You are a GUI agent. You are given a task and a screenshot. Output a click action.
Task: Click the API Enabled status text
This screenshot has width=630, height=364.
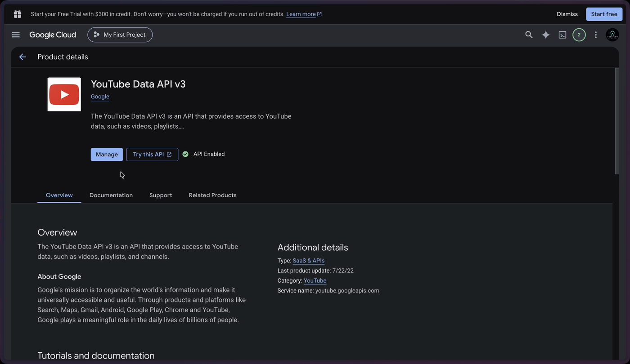pos(209,154)
